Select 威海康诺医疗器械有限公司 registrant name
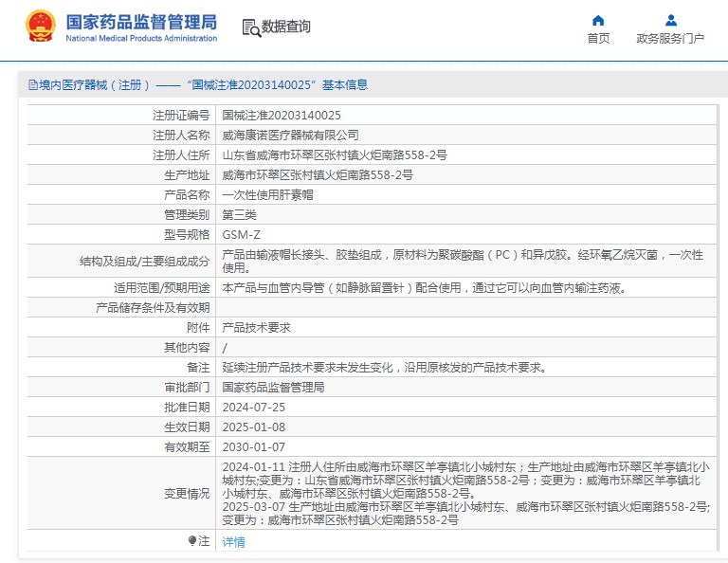The height and width of the screenshot is (563, 728). [x=290, y=136]
